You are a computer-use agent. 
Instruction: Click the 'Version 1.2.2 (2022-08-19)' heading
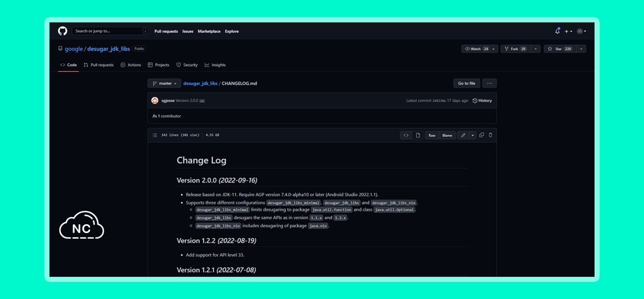click(216, 241)
